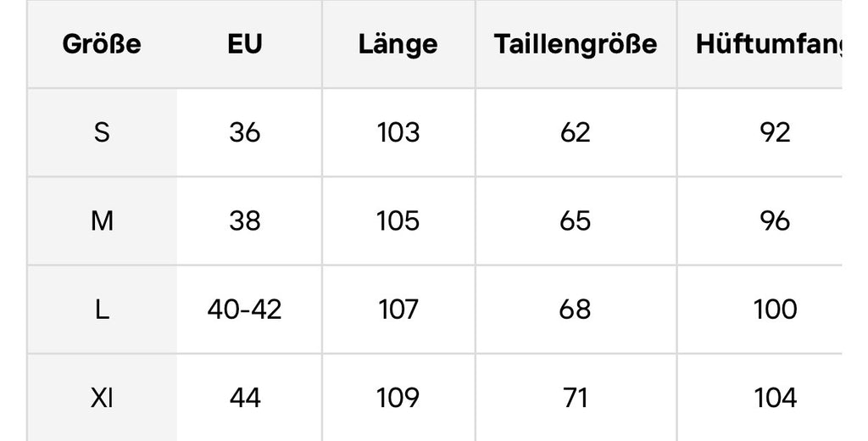Click the EU column header
This screenshot has height=441, width=868.
(245, 44)
